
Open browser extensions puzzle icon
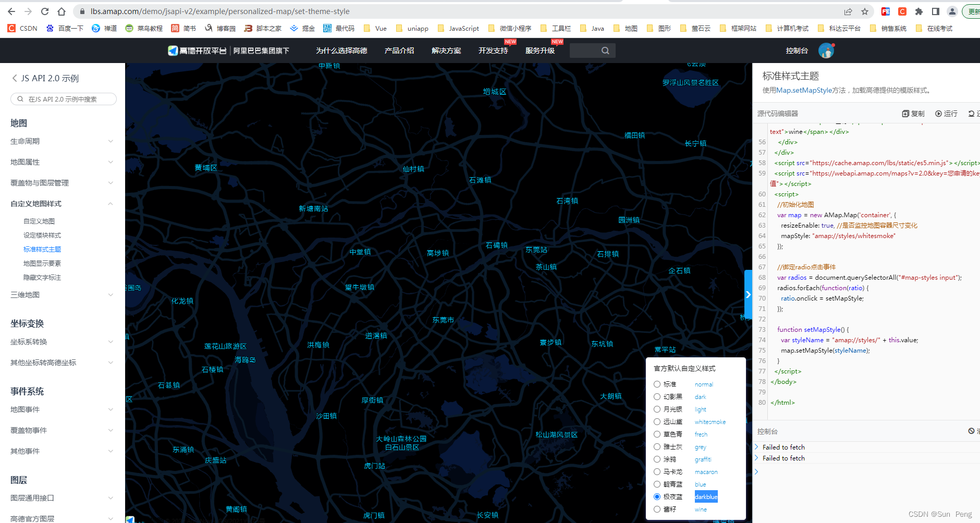tap(919, 11)
